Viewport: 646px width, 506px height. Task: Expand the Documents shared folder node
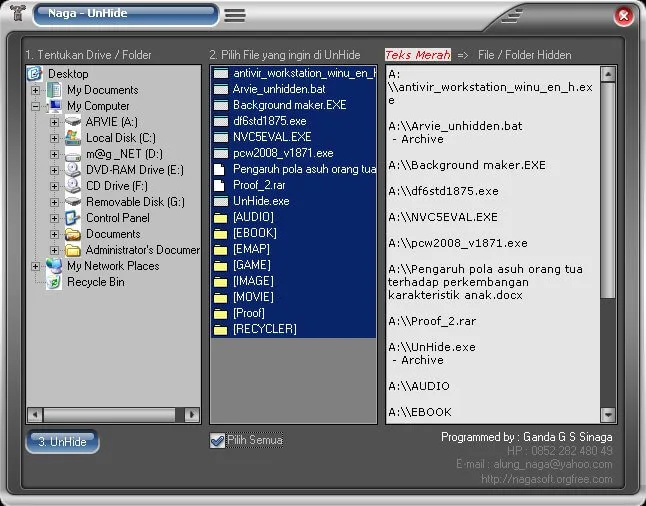(x=54, y=234)
